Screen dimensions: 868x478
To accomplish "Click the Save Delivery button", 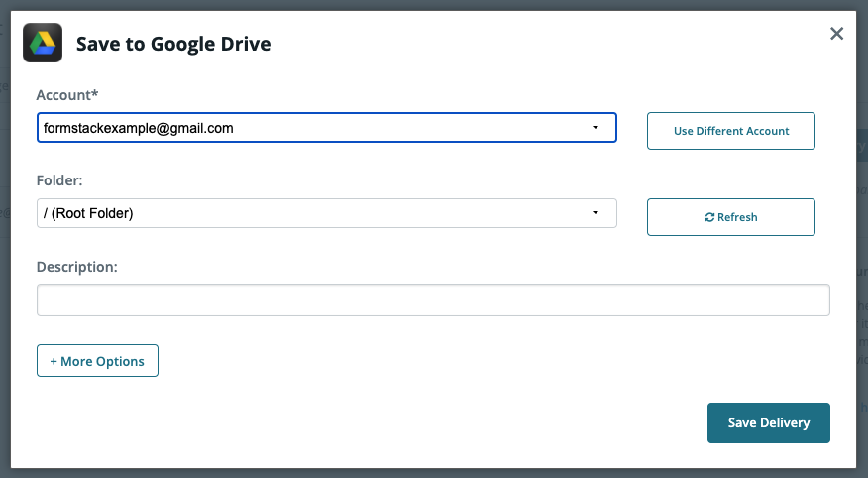I will click(768, 422).
